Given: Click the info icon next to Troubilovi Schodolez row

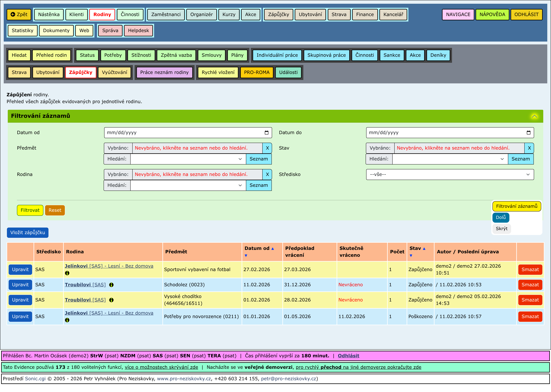Looking at the screenshot, I should click(111, 285).
